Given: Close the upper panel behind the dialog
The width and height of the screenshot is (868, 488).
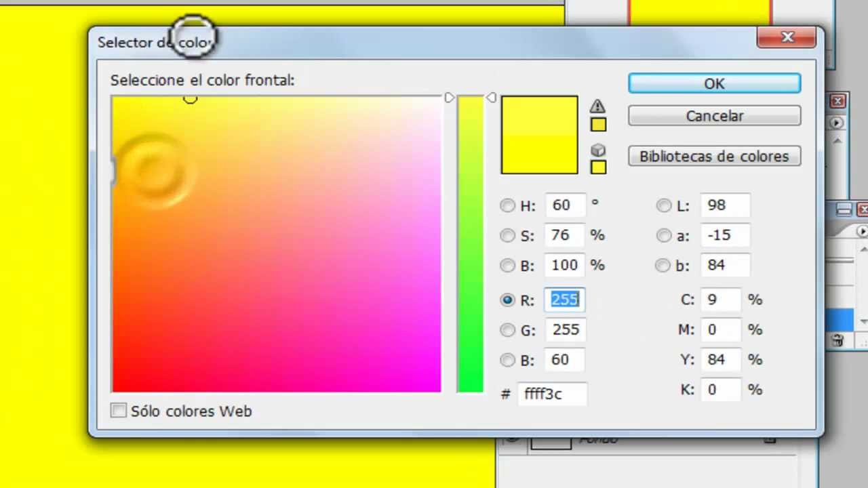Looking at the screenshot, I should 838,102.
